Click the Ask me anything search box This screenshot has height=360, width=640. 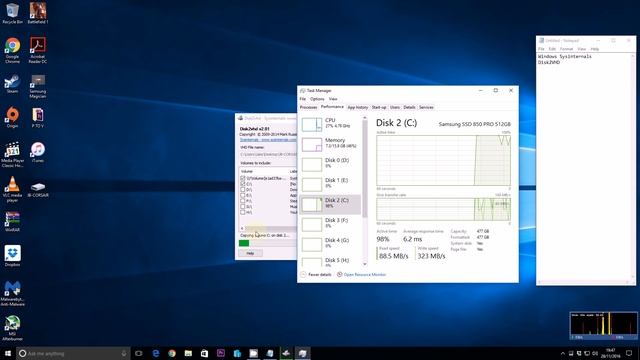(x=73, y=353)
